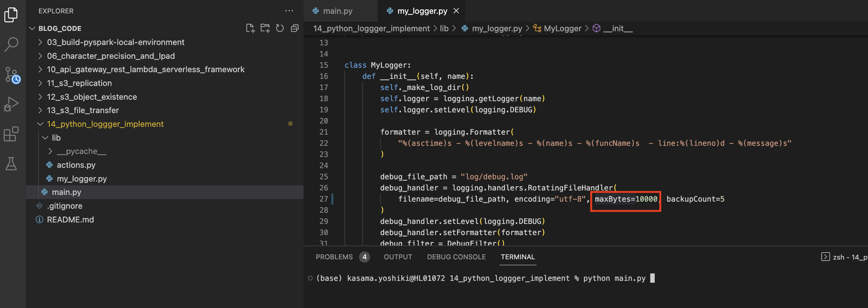Refresh the Explorer file tree
Image resolution: width=868 pixels, height=308 pixels.
(280, 28)
